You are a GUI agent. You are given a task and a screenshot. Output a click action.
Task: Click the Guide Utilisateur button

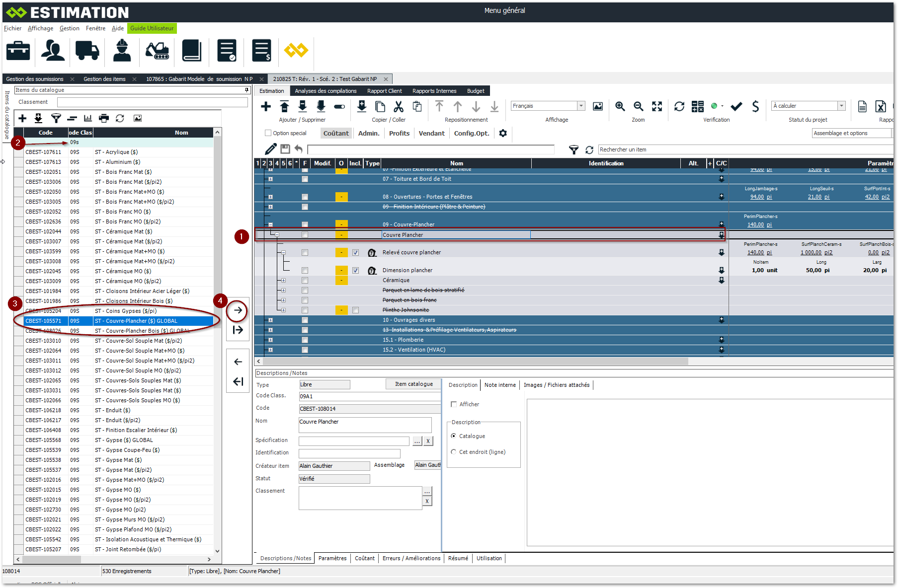click(x=152, y=28)
